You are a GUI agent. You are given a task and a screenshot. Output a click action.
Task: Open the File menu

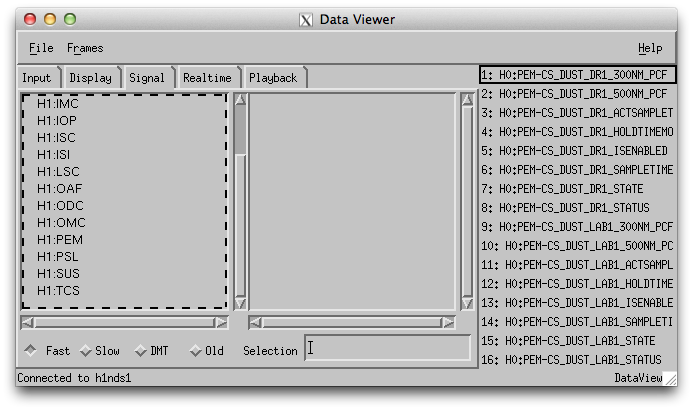[41, 48]
